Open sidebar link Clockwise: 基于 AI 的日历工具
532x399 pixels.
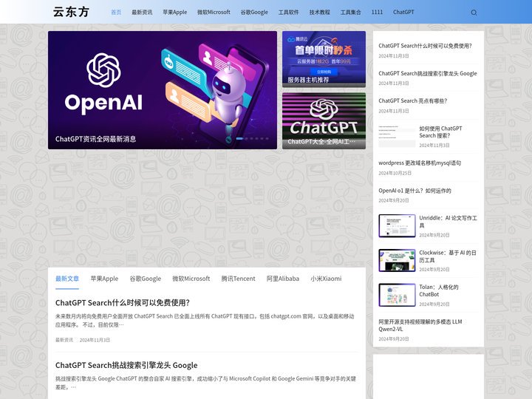pyautogui.click(x=448, y=256)
